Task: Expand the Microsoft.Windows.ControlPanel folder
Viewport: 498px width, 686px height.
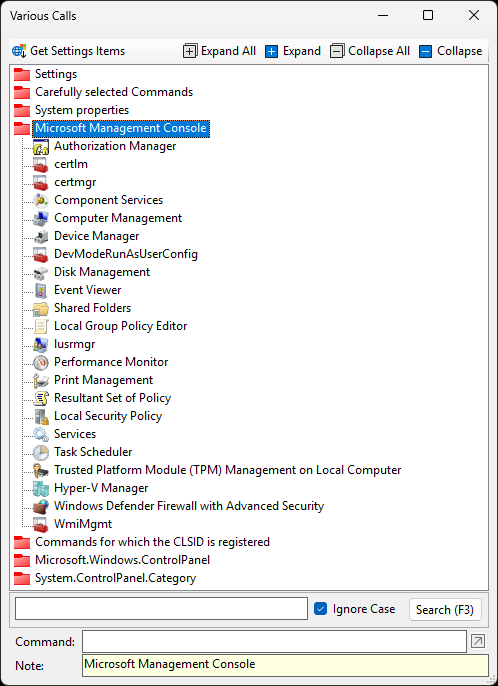Action: pyautogui.click(x=22, y=560)
